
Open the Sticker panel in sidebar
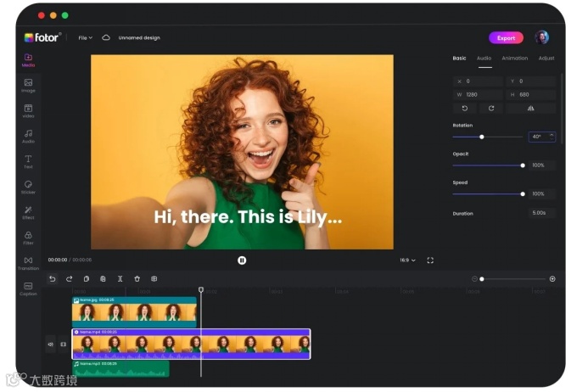[x=28, y=188]
